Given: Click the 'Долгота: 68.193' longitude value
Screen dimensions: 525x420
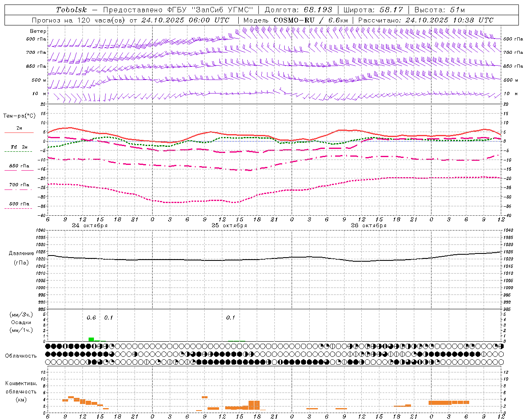Looking at the screenshot, I should click(298, 10).
